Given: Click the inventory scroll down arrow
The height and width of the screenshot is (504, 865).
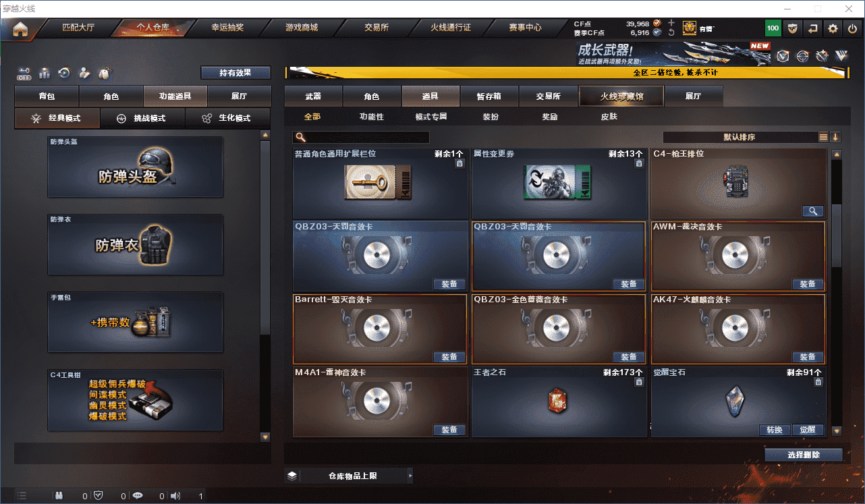Looking at the screenshot, I should click(x=837, y=430).
